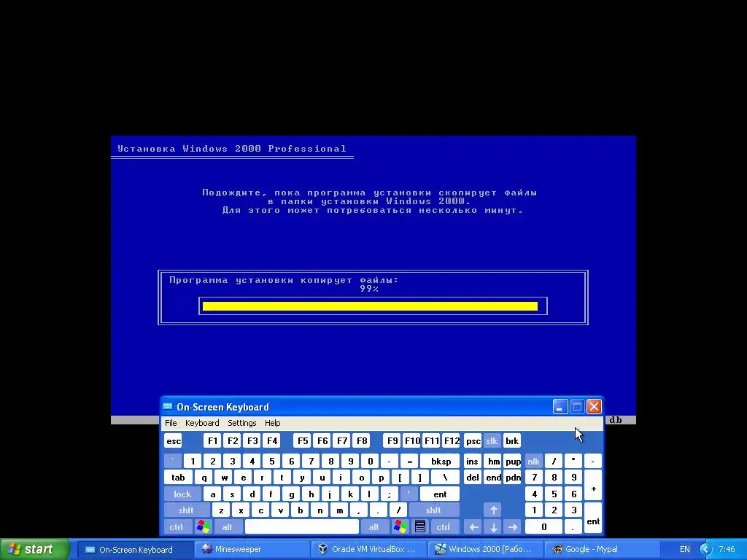Select On-Screen Keyboard taskbar button
The image size is (747, 560).
coord(136,549)
